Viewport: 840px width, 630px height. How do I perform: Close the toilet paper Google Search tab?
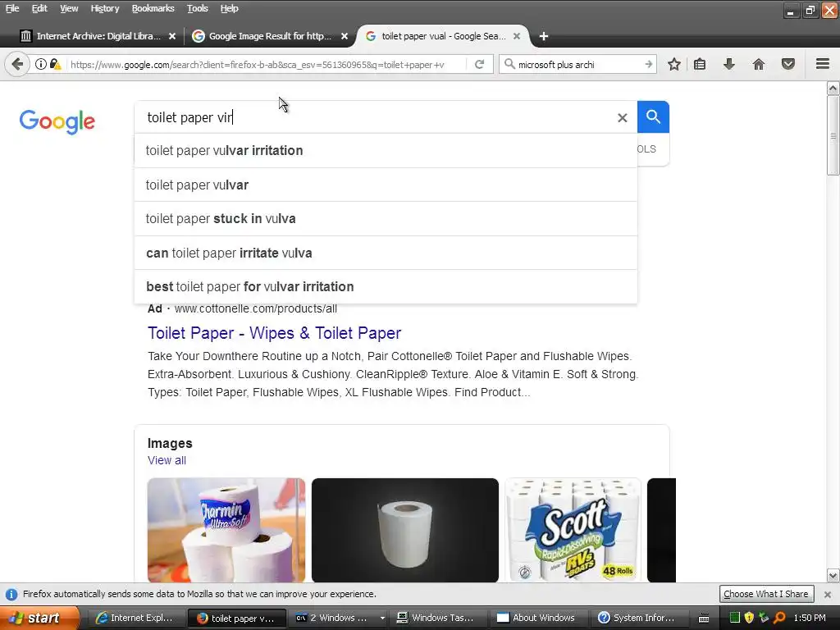coord(517,36)
